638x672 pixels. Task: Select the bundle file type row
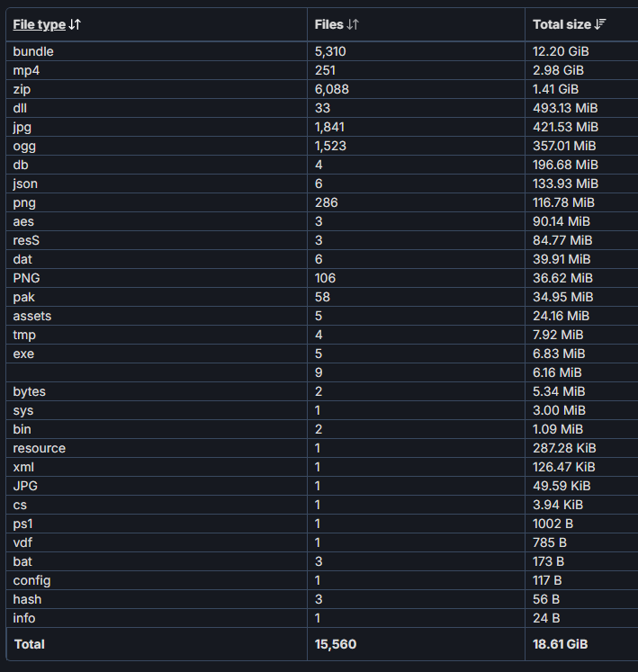tap(322, 51)
